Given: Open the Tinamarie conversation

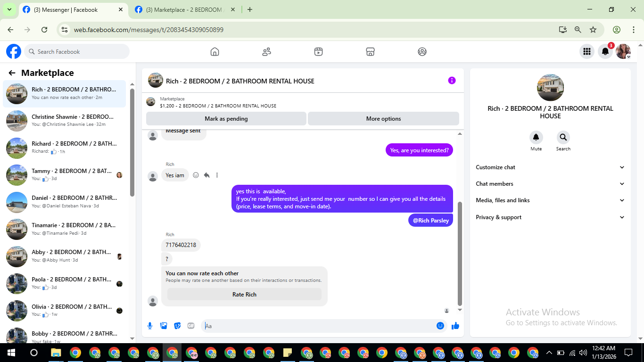Looking at the screenshot, I should (65, 230).
